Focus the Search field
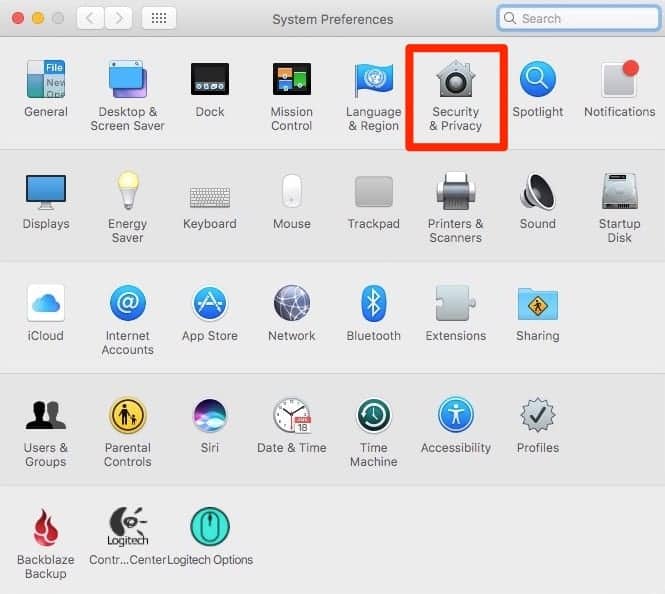This screenshot has width=665, height=594. (579, 18)
